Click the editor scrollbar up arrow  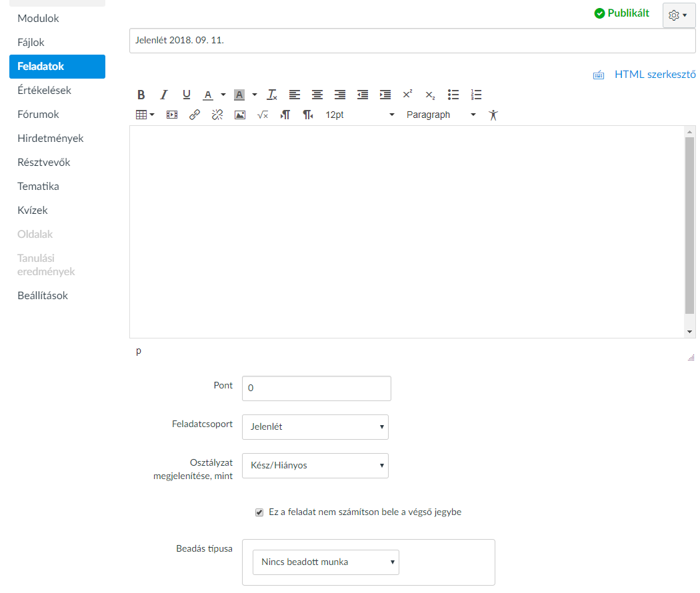(690, 132)
